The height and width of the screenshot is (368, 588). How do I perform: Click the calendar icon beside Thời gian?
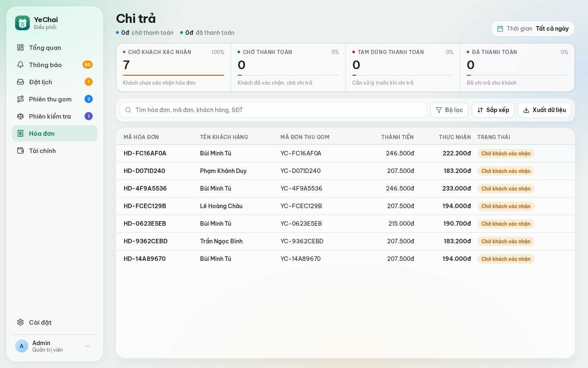pyautogui.click(x=500, y=29)
